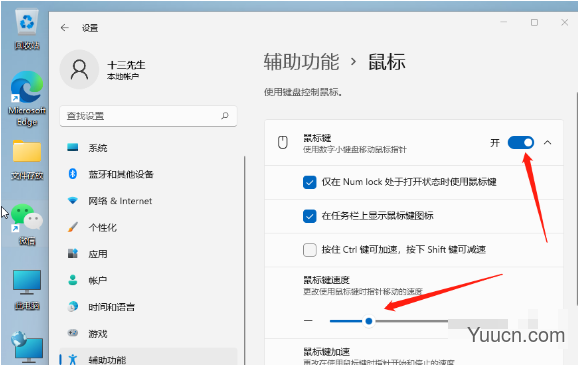Uncheck the Num lock mouse keys checkbox
The width and height of the screenshot is (578, 365).
[310, 182]
